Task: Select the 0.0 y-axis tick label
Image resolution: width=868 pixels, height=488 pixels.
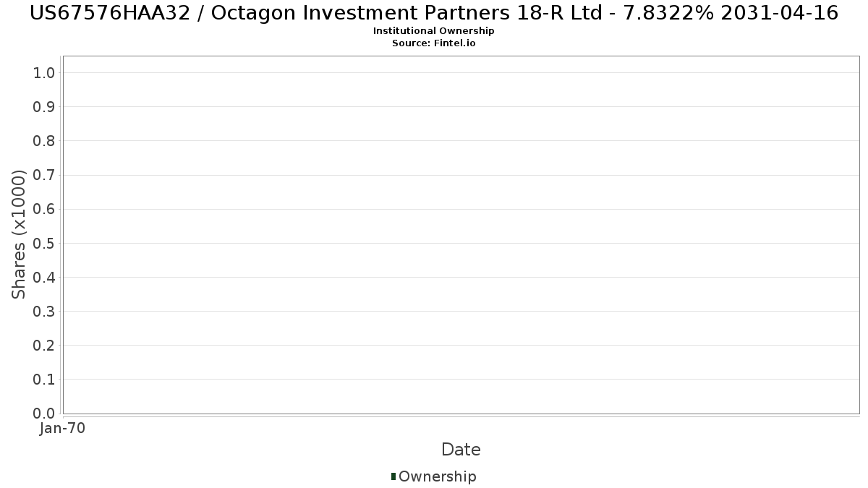Action: tap(44, 414)
